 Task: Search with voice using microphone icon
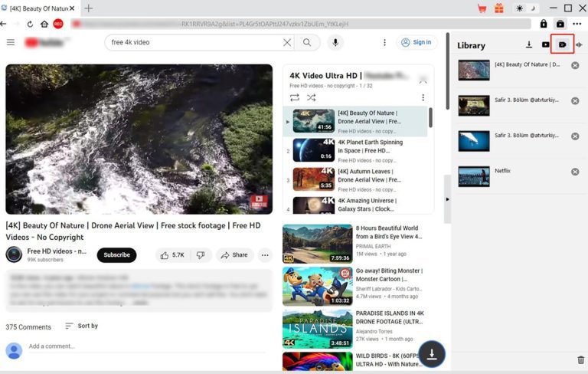[335, 42]
